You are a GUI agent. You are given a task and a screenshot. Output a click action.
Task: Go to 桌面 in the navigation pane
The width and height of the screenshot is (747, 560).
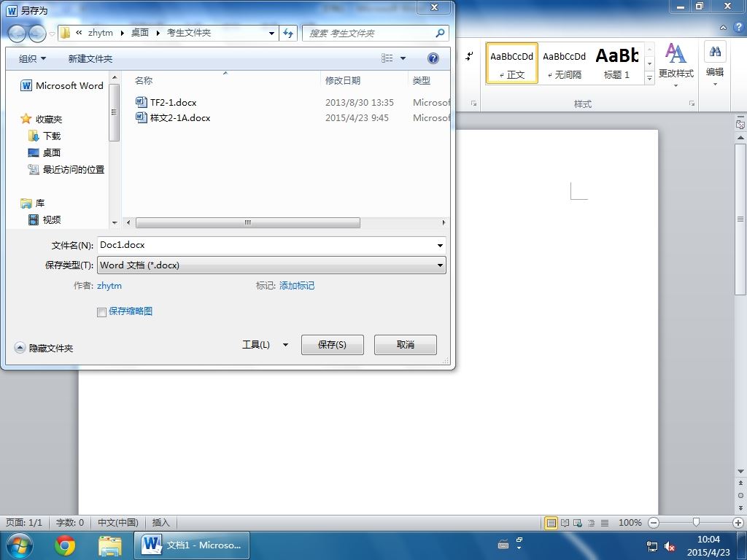click(44, 152)
